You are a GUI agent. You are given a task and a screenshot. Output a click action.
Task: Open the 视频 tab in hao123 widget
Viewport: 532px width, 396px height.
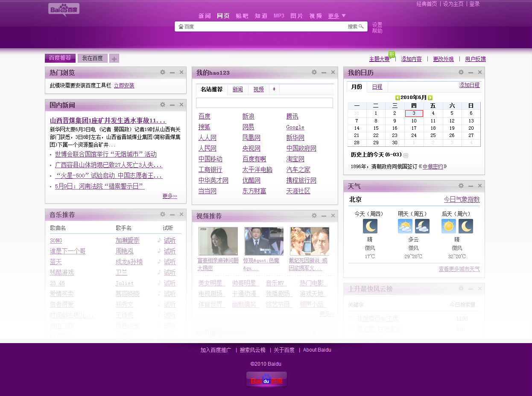pyautogui.click(x=259, y=89)
